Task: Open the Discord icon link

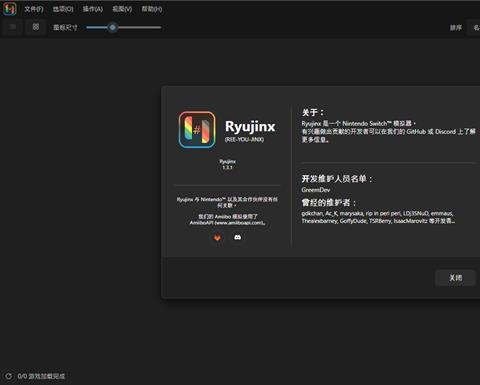Action: click(x=237, y=237)
